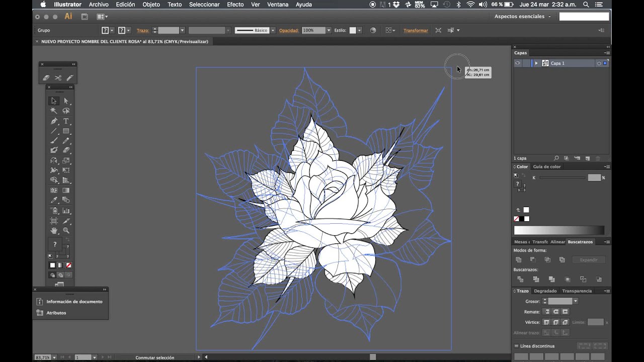This screenshot has height=362, width=644.
Task: Switch to the Guía de color tab
Action: (547, 166)
